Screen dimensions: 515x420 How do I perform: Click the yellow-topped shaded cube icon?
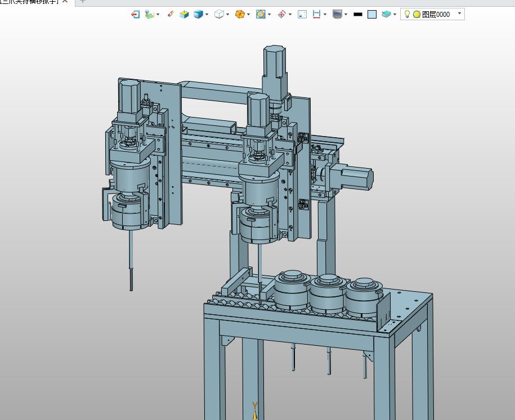(x=184, y=14)
